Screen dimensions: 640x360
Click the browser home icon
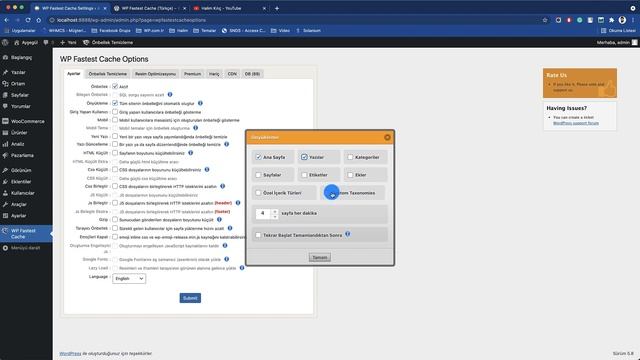click(x=38, y=20)
